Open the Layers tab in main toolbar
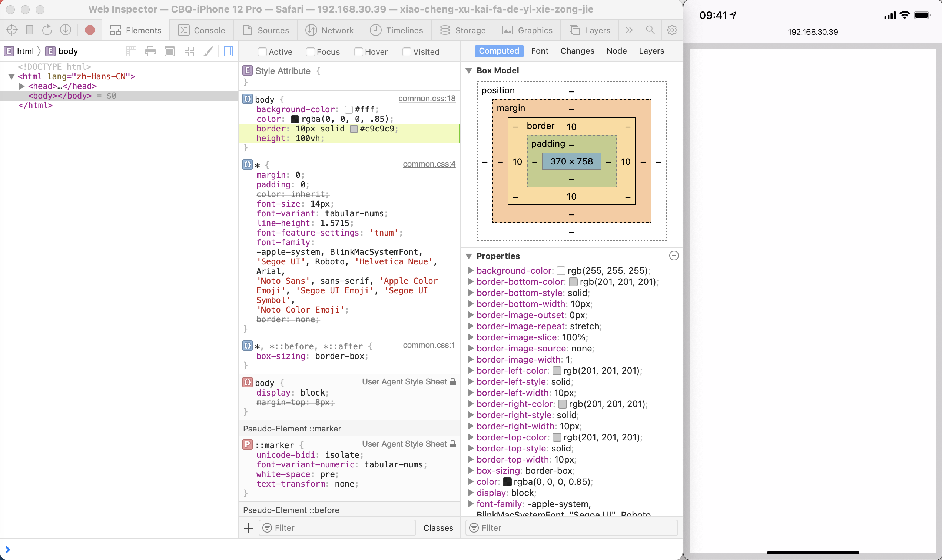Screen dimensions: 942x560 590,30
